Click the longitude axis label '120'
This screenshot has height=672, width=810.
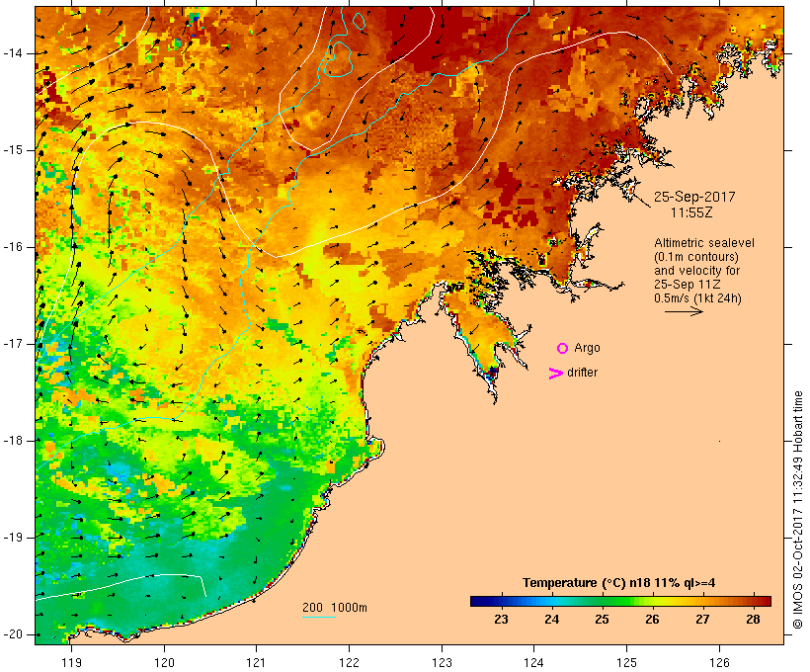(164, 662)
